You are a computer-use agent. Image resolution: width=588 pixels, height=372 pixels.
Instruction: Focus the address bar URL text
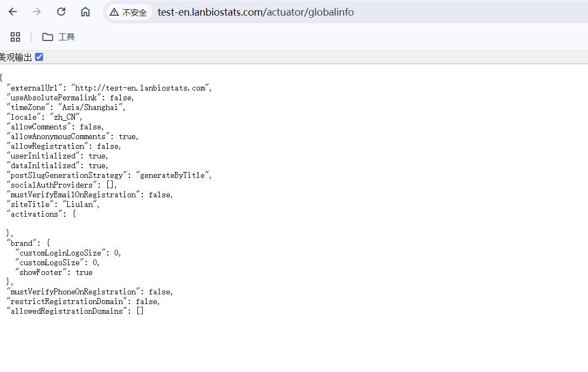tap(255, 12)
